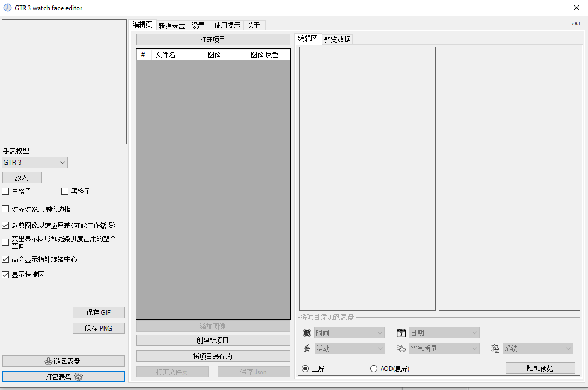The width and height of the screenshot is (588, 390).
Task: Click the 解包表盘 button
Action: 63,361
